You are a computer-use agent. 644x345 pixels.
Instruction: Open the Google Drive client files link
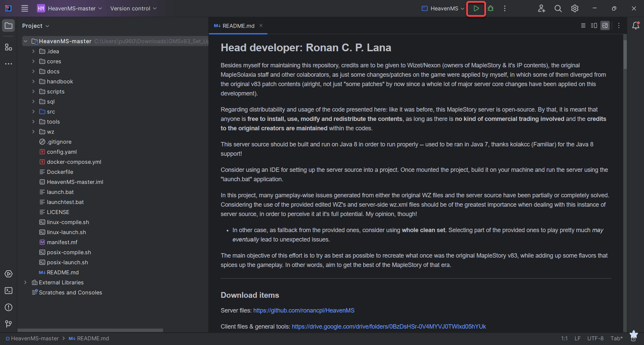click(389, 327)
